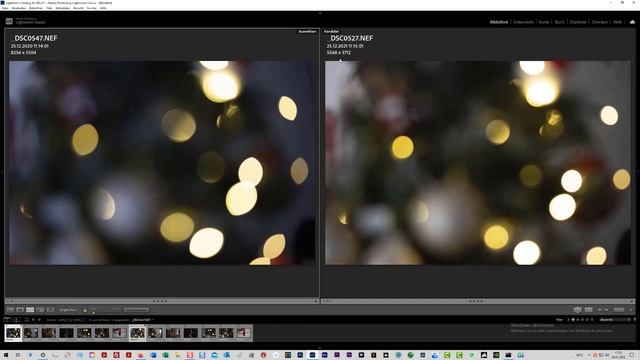Switch to the Entwickeln module

(x=524, y=22)
